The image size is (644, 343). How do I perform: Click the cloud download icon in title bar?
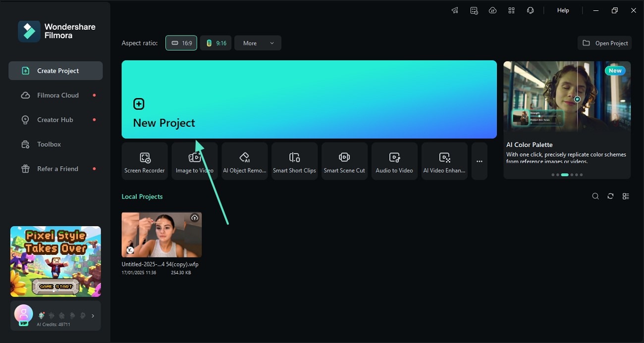(492, 10)
